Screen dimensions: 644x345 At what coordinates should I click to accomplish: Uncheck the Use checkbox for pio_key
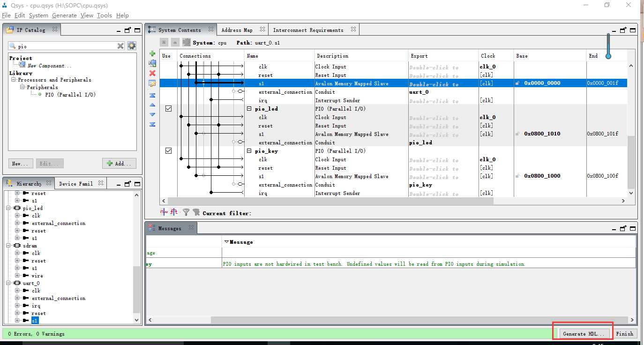click(x=168, y=150)
